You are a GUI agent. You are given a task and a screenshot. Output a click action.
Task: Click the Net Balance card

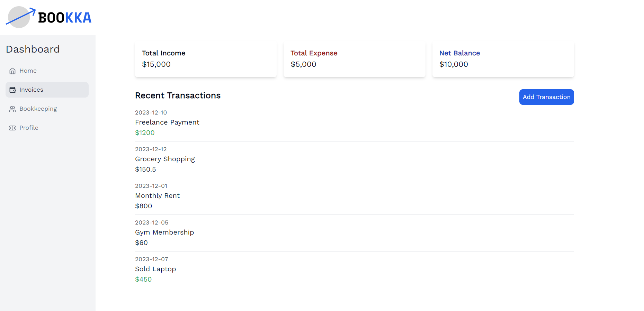click(x=503, y=59)
